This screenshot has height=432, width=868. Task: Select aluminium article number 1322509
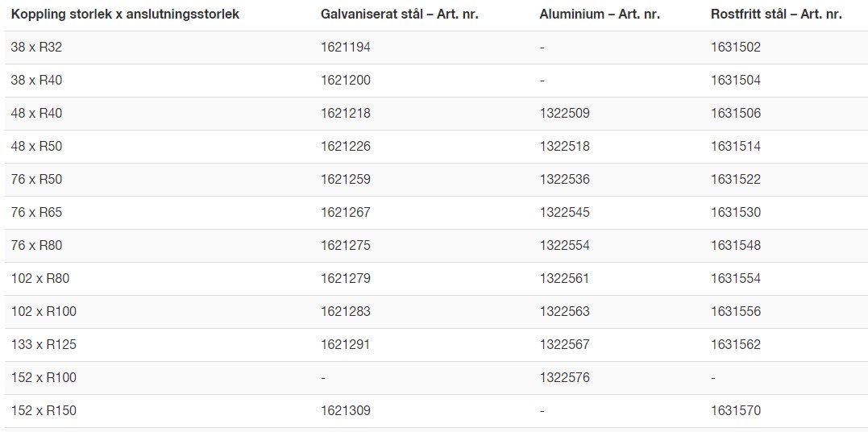564,114
